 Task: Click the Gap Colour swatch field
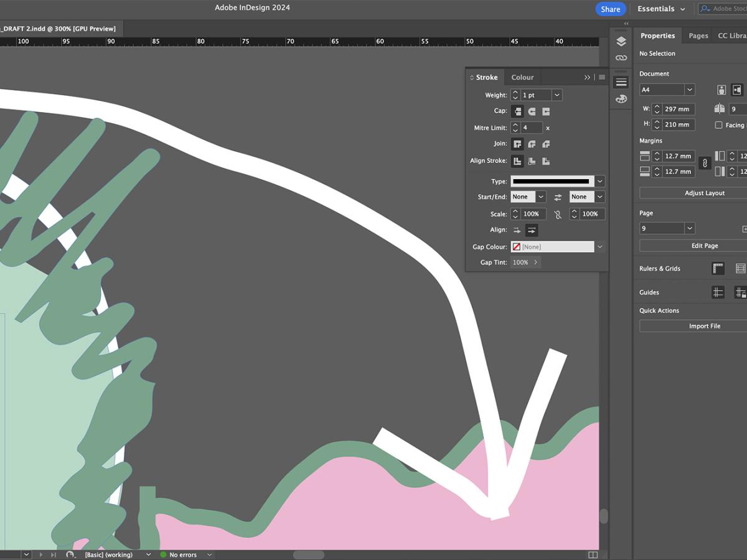tap(552, 247)
